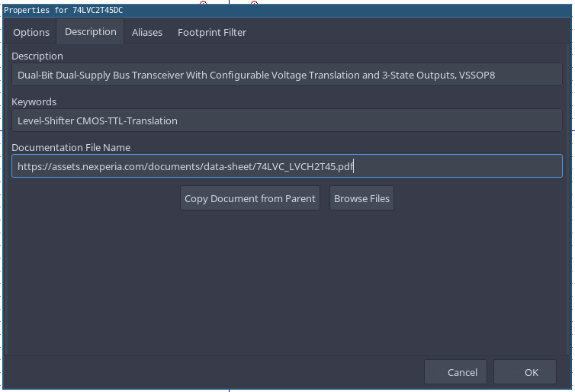Viewport: 575px width, 392px height.
Task: Switch to the Options tab
Action: click(31, 32)
